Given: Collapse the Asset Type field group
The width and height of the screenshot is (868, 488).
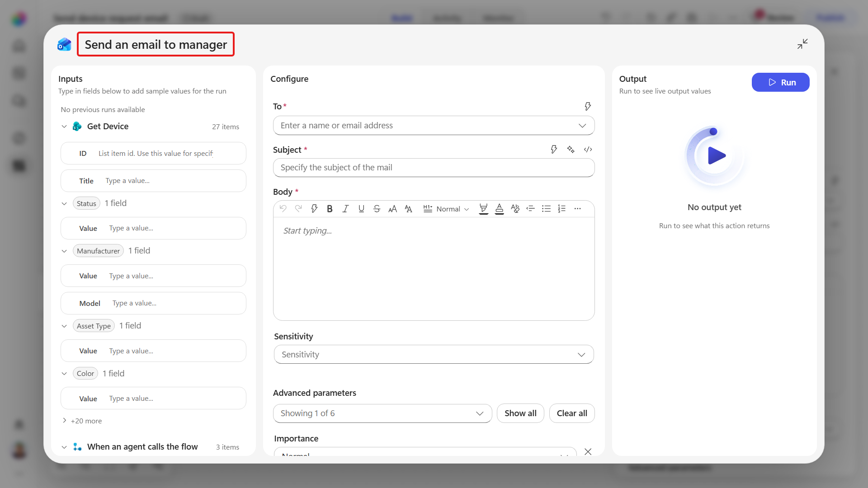Looking at the screenshot, I should tap(64, 326).
